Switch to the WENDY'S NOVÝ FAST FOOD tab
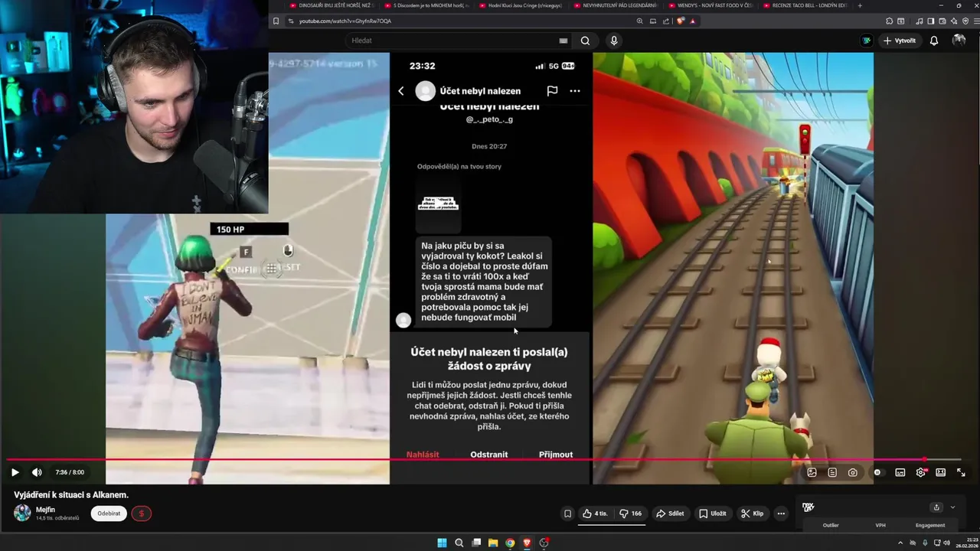The image size is (980, 551). (x=711, y=5)
